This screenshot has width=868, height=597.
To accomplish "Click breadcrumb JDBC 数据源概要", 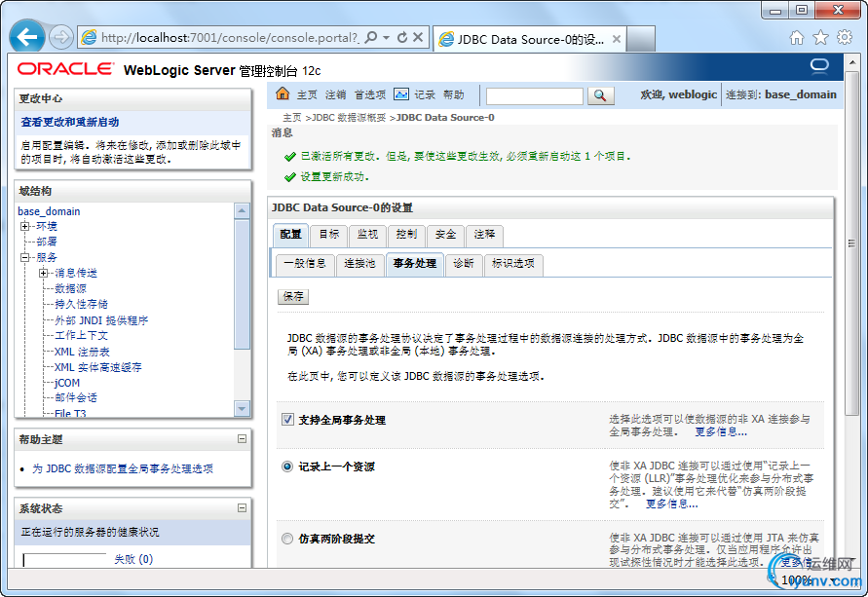I will tap(349, 117).
